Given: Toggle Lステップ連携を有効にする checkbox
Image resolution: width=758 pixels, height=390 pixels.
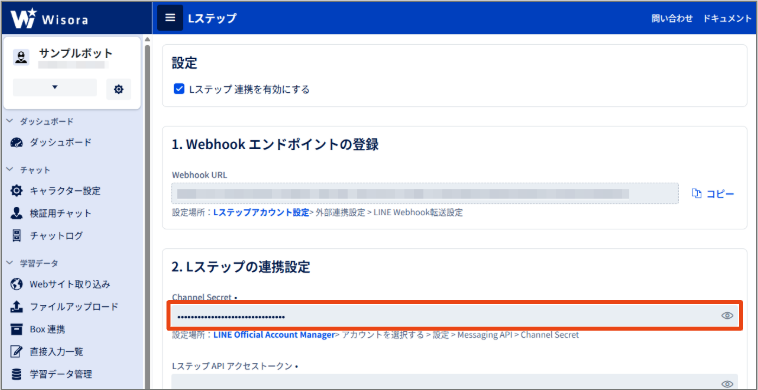Looking at the screenshot, I should [x=179, y=89].
